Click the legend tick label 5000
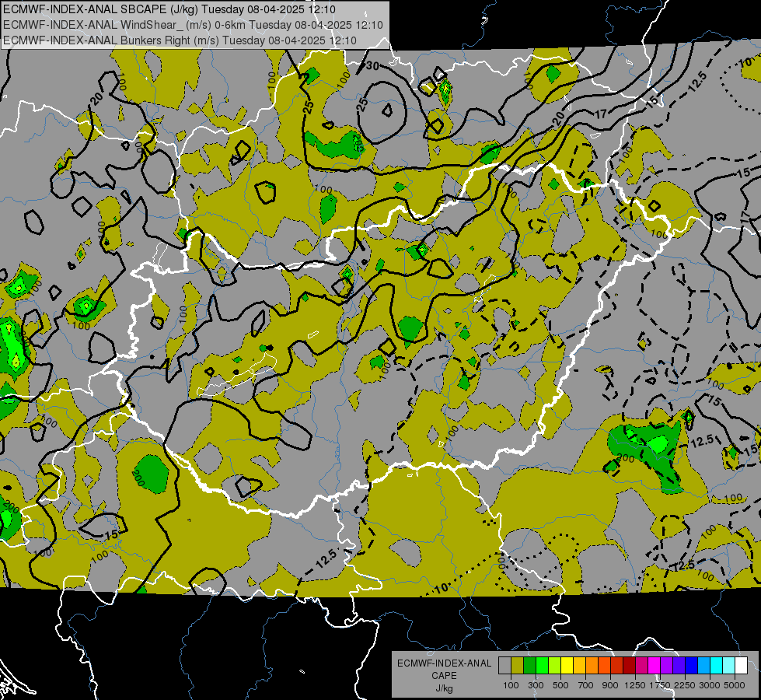761x700 pixels. point(735,685)
